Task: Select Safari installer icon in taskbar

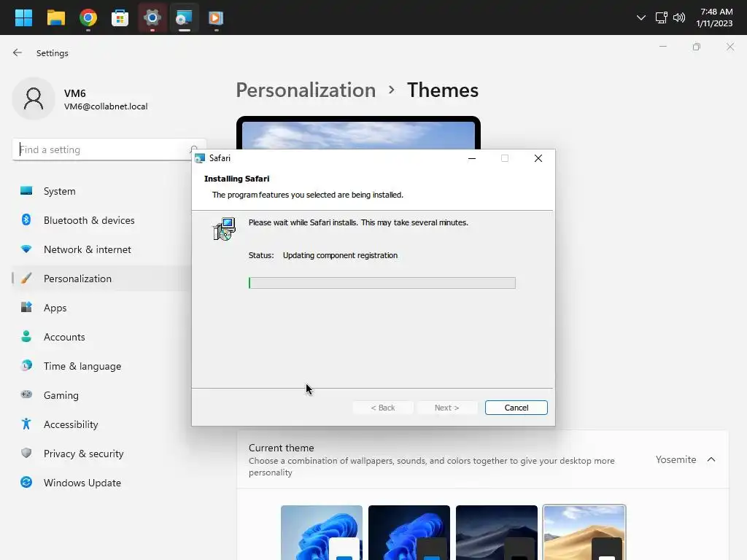Action: [x=184, y=18]
